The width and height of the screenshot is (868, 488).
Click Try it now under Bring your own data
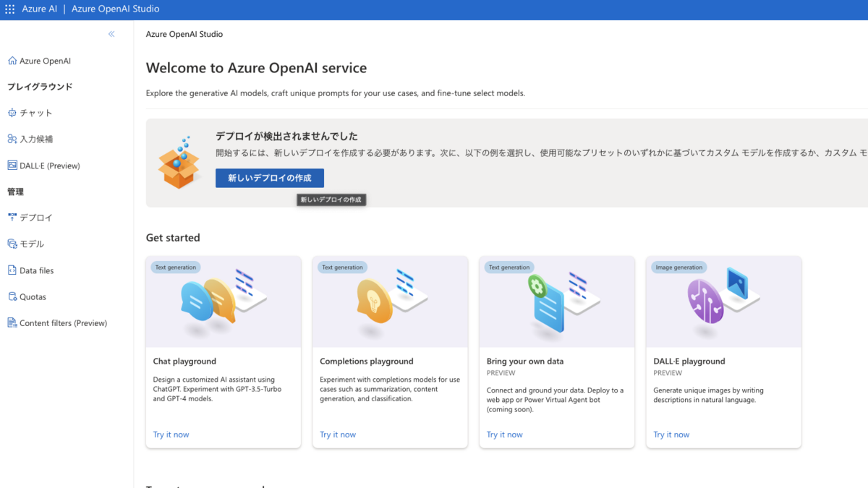coord(505,435)
